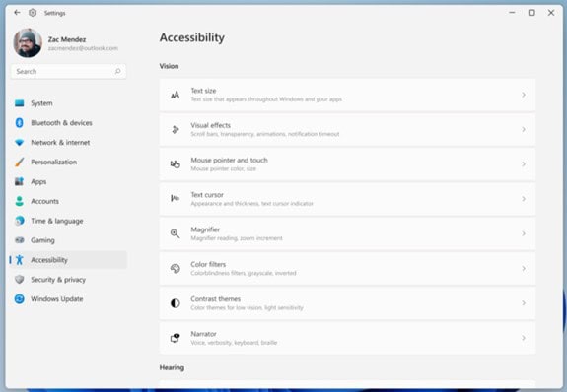
Task: Click the magnifying glass search icon
Action: 118,72
